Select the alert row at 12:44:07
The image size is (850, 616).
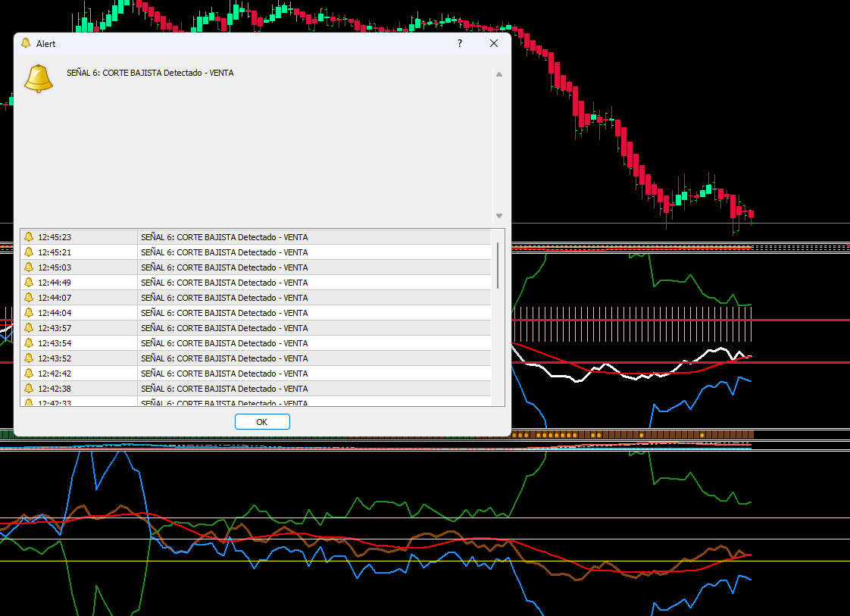point(256,298)
